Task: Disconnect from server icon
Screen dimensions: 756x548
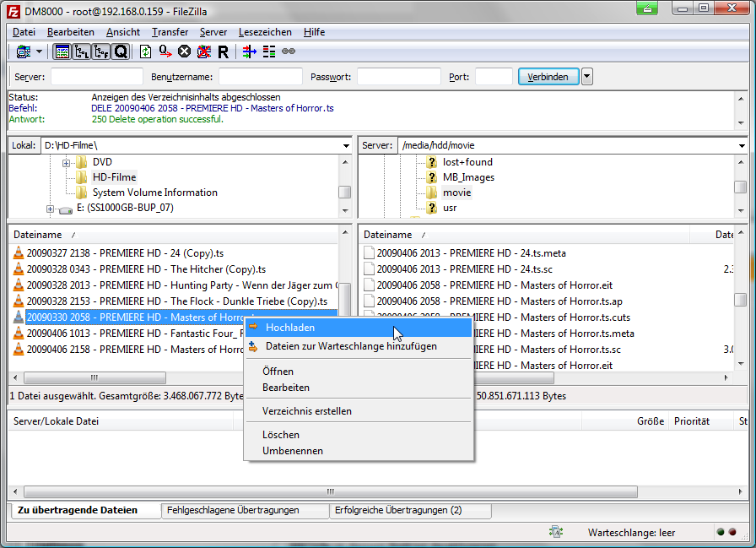Action: pos(204,52)
